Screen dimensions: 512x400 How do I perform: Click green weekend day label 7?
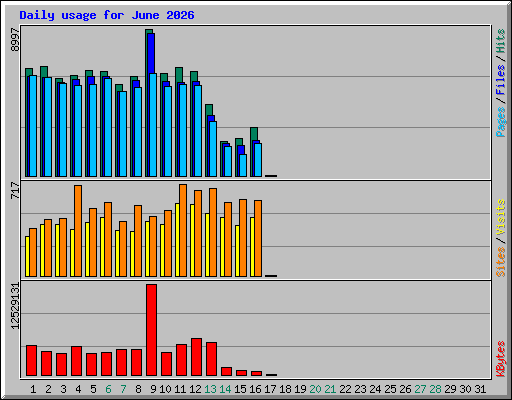(x=123, y=389)
